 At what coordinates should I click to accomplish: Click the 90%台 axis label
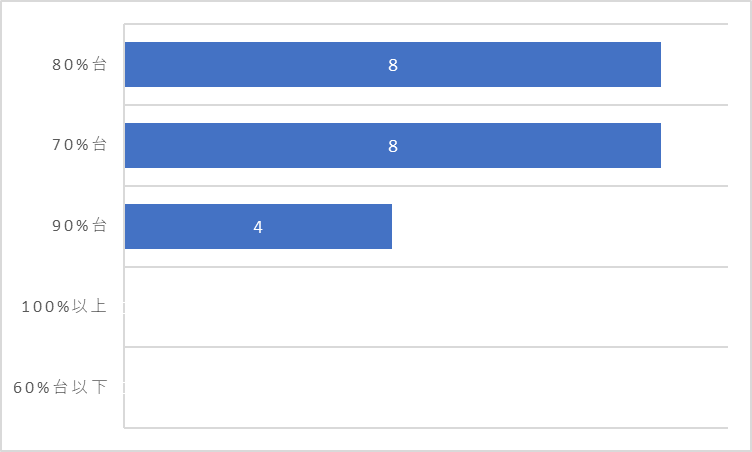(79, 226)
